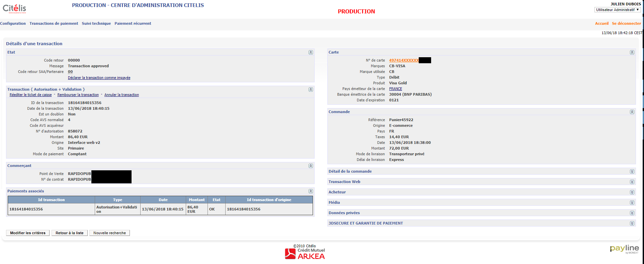Open the Utilisateur Administratif dropdown
This screenshot has height=264, width=644.
pyautogui.click(x=618, y=10)
